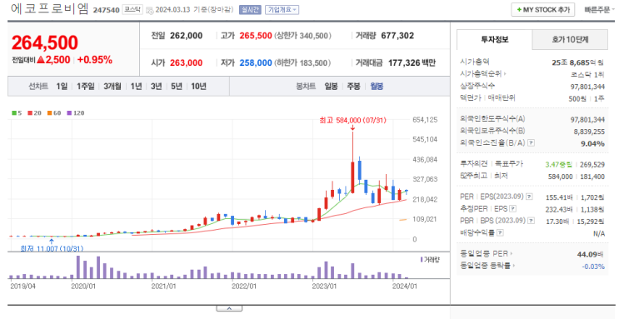Click the arrow next to 동일업종 PER
The width and height of the screenshot is (644, 319).
click(512, 254)
